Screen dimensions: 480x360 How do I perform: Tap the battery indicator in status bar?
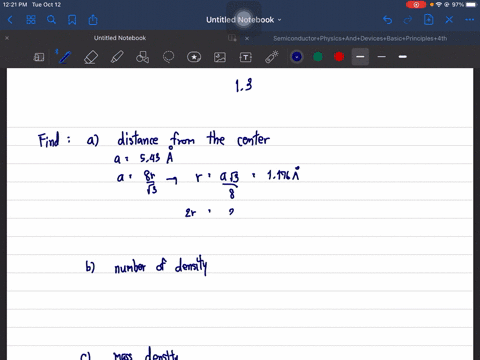[471, 5]
